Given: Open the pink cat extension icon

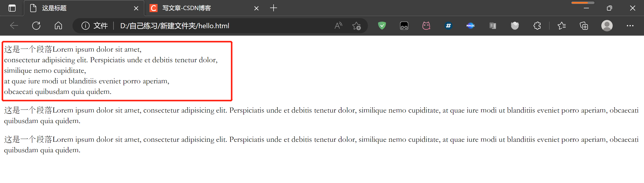Looking at the screenshot, I should [x=426, y=26].
